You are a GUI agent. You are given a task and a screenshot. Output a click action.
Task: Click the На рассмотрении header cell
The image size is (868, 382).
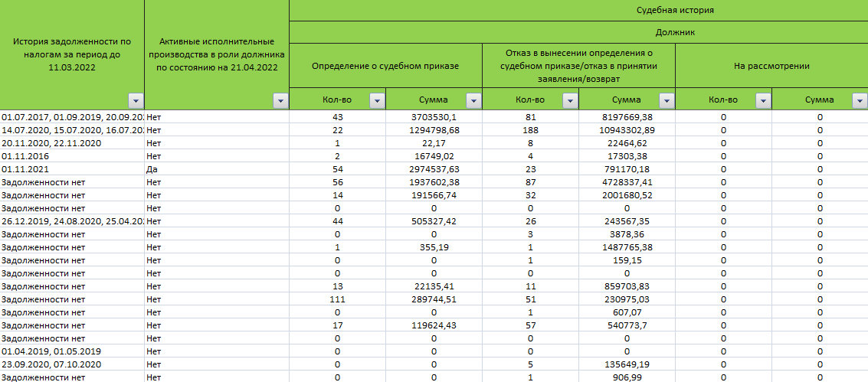(x=771, y=67)
